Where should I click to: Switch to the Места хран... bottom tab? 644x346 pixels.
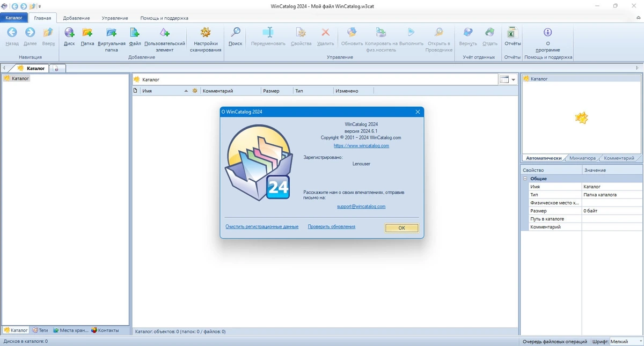tap(70, 330)
